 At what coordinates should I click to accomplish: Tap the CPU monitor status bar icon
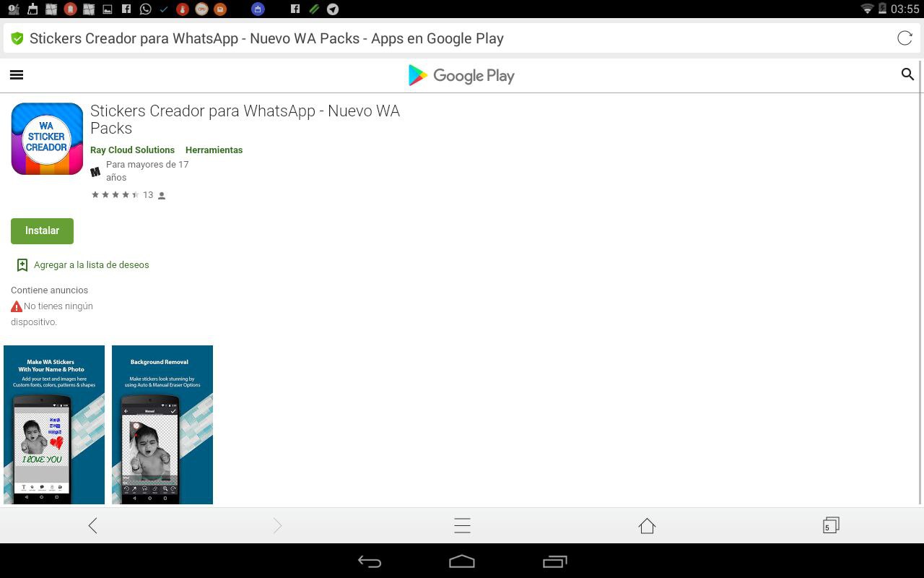[x=201, y=9]
